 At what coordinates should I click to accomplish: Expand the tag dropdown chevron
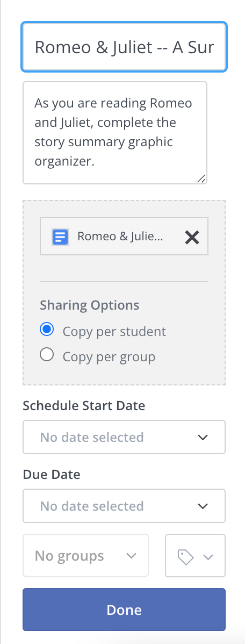208,557
